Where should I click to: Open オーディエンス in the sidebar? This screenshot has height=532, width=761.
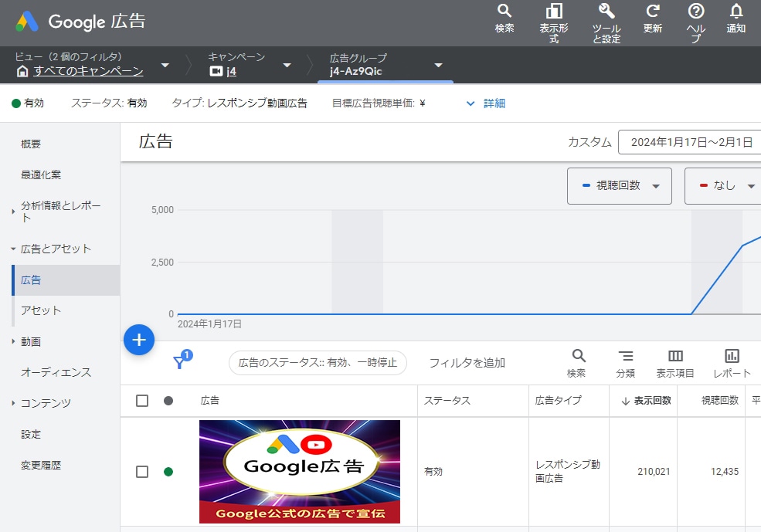pyautogui.click(x=56, y=372)
